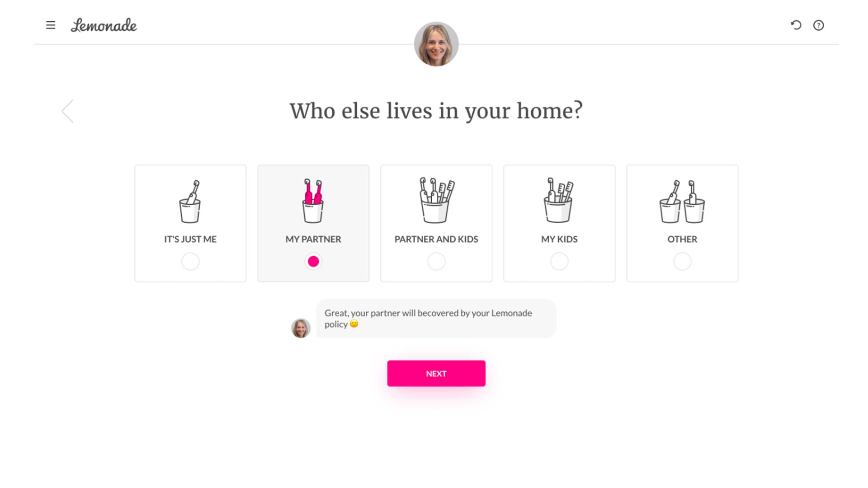Open the help icon
Viewport: 868px width, 488px height.
coord(819,25)
